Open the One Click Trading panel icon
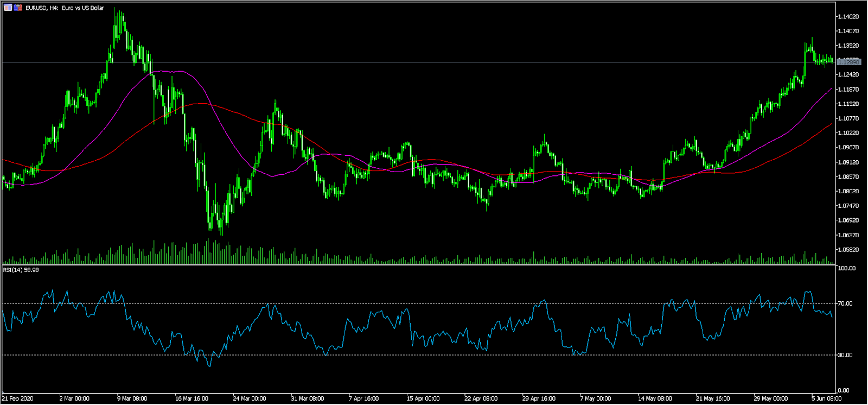Screen dimensions: 868x405 pos(8,8)
